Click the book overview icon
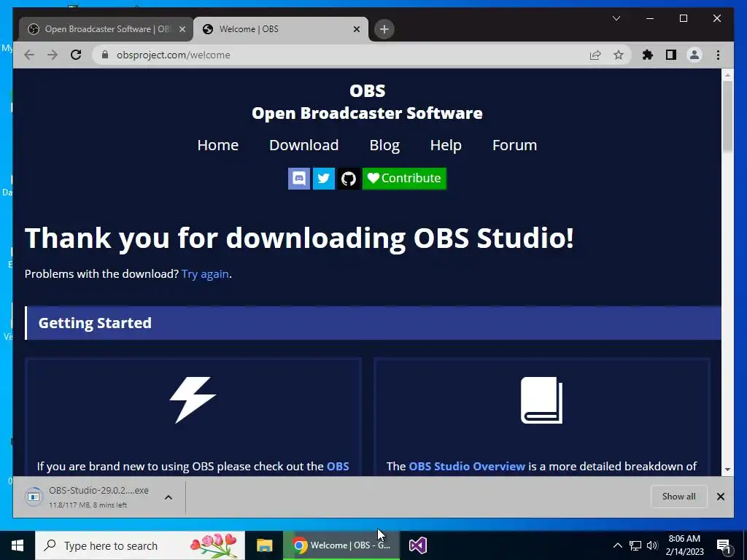Image resolution: width=747 pixels, height=560 pixels. 542,400
